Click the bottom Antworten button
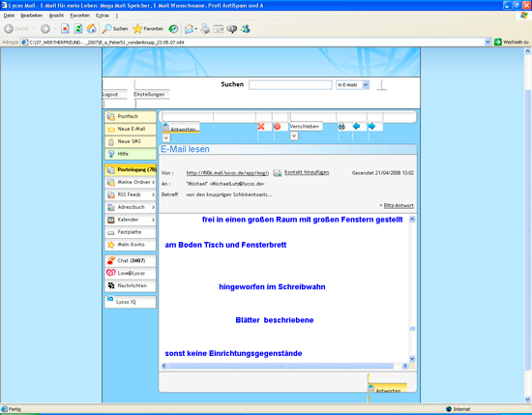The width and height of the screenshot is (532, 415). coord(388,389)
